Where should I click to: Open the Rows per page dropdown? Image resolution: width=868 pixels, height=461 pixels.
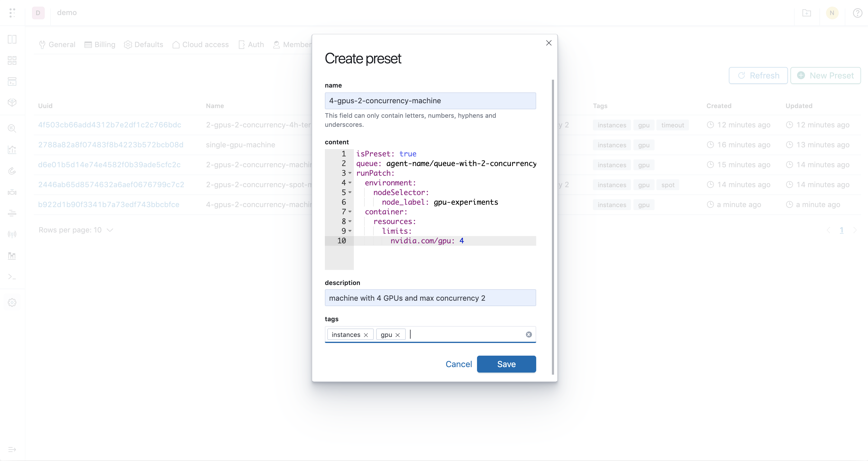[76, 230]
